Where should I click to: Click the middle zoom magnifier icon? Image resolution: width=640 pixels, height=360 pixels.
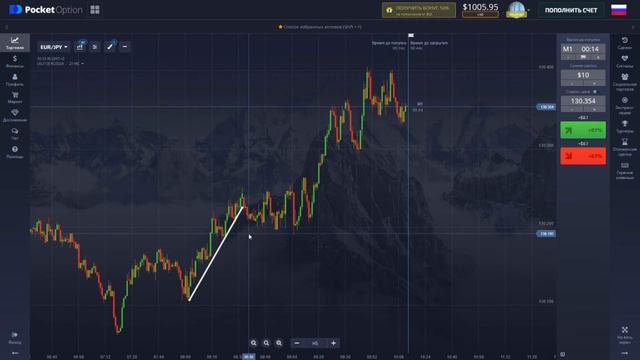266,343
